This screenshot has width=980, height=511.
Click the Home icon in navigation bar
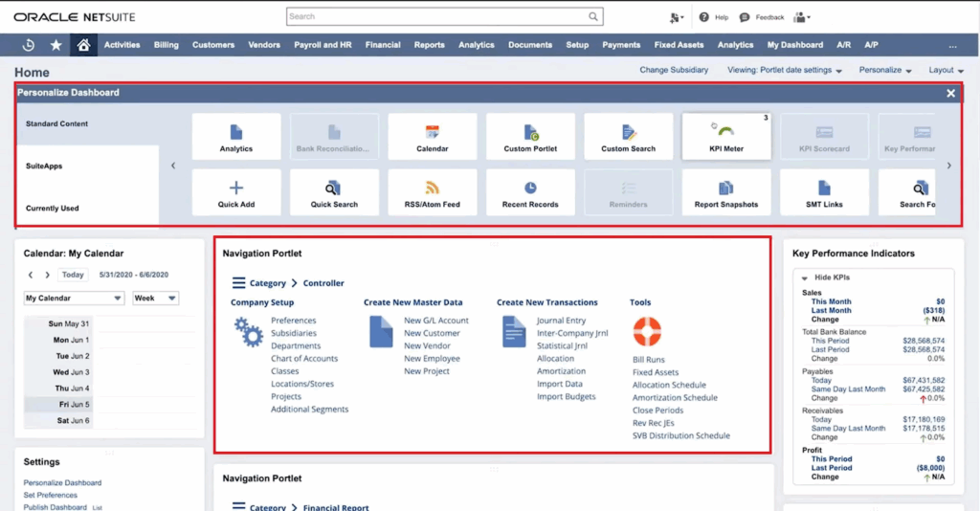(83, 45)
